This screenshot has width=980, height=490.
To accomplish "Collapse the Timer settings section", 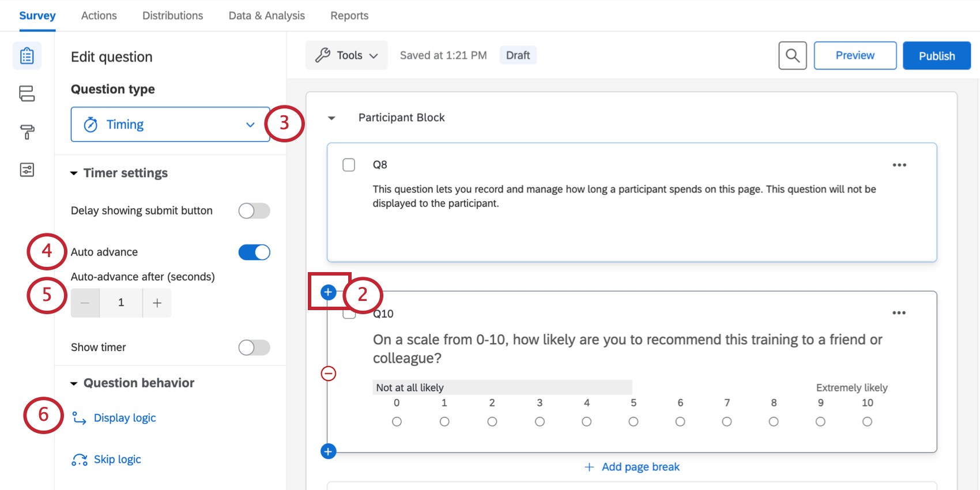I will point(74,172).
